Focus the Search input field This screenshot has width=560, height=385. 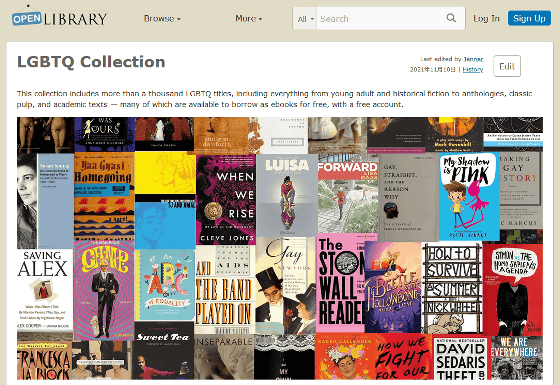381,19
